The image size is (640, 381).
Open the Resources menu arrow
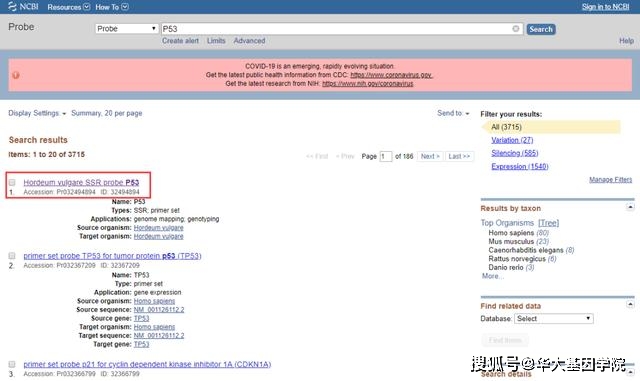pos(87,7)
